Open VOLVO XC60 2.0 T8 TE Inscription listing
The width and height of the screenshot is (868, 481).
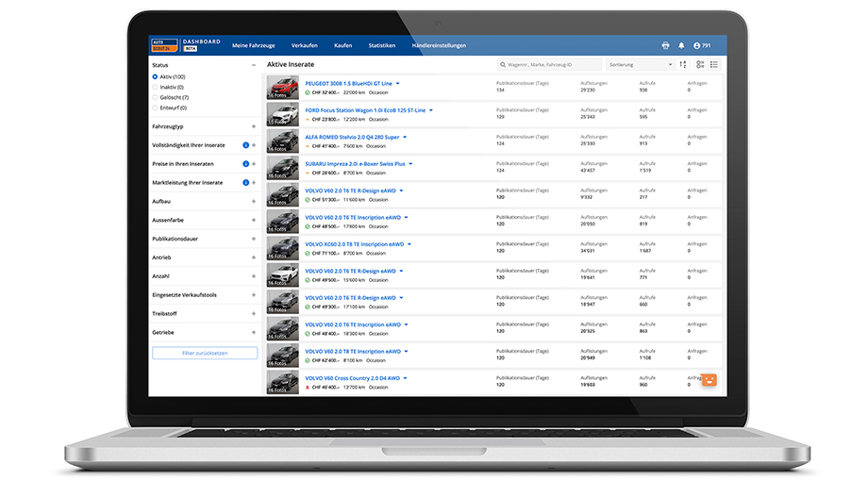pyautogui.click(x=355, y=244)
